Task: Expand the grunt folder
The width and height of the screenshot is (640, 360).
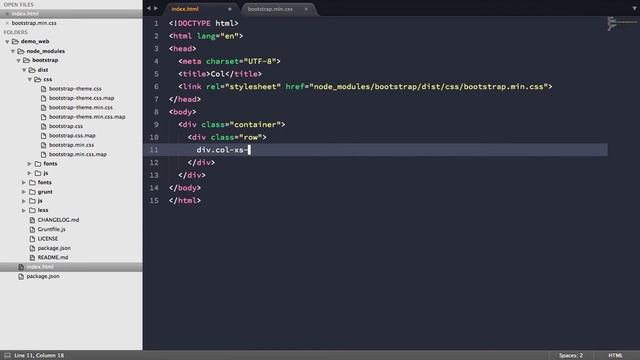Action: 24,192
